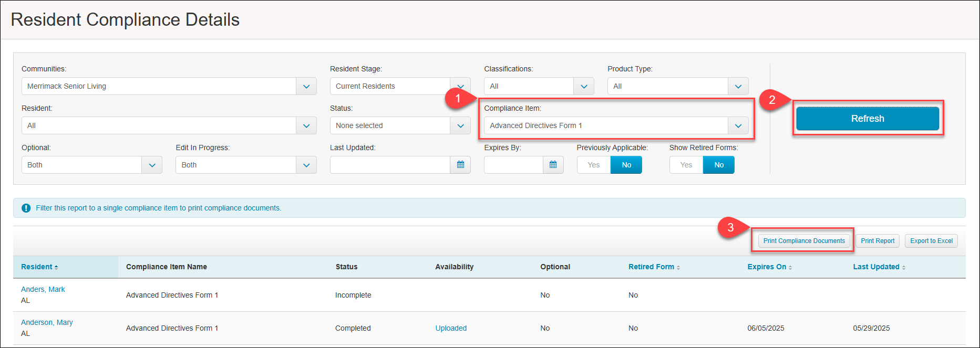
Task: Click the Compliance Item Name column header
Action: coord(167,267)
